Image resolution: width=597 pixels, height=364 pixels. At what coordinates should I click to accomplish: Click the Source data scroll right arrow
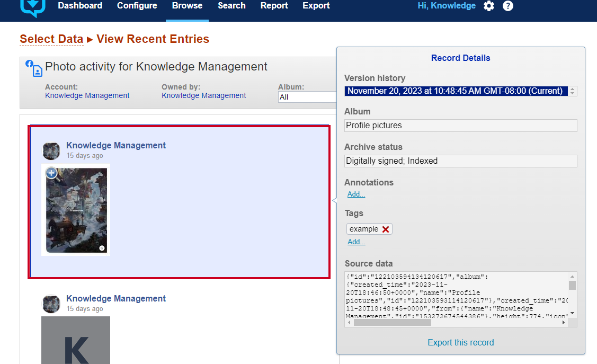coord(564,323)
